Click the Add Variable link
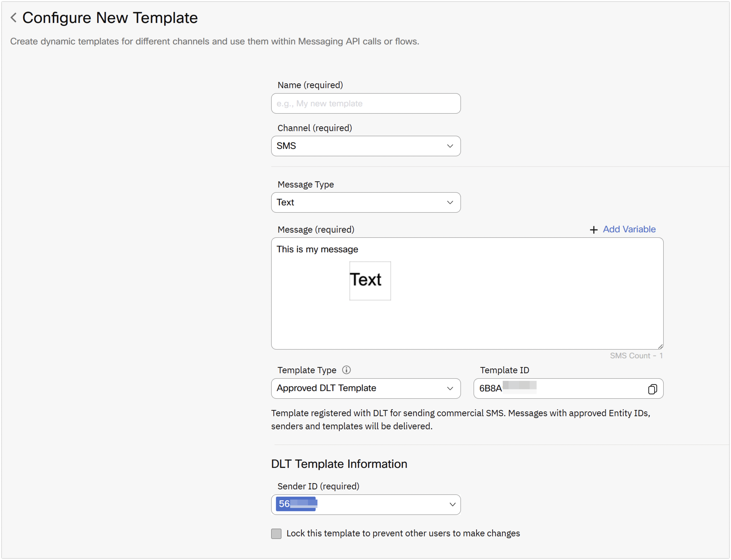This screenshot has width=731, height=560. click(x=629, y=229)
